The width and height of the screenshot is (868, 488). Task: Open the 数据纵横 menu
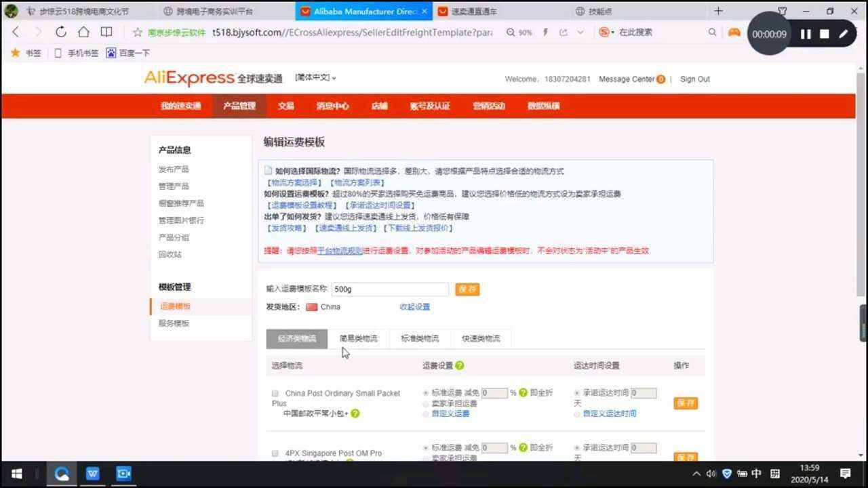tap(544, 106)
